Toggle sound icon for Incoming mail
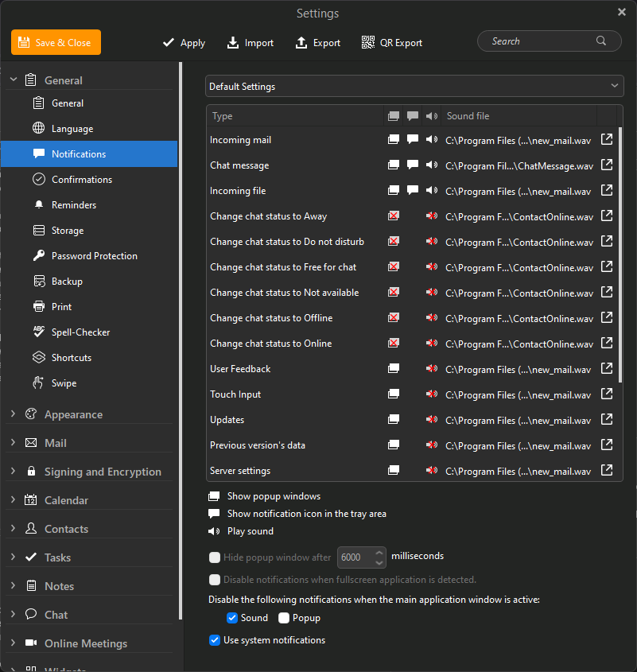 tap(432, 139)
